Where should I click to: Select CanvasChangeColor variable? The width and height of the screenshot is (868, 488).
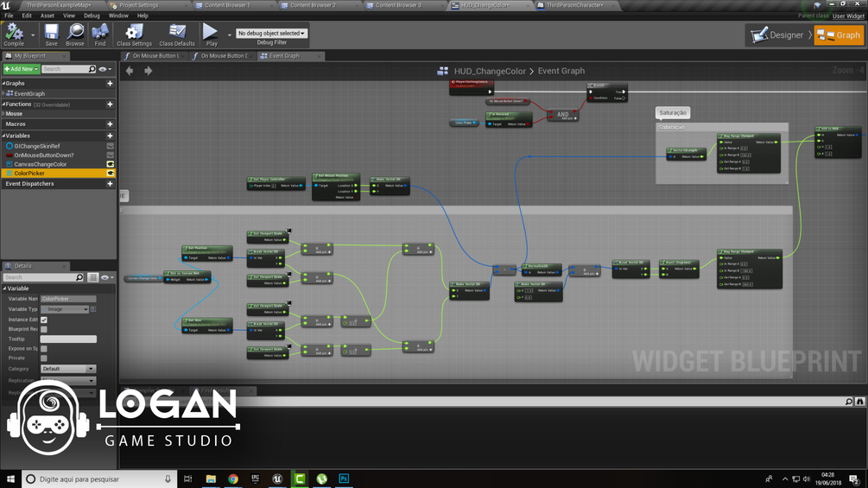pos(41,164)
